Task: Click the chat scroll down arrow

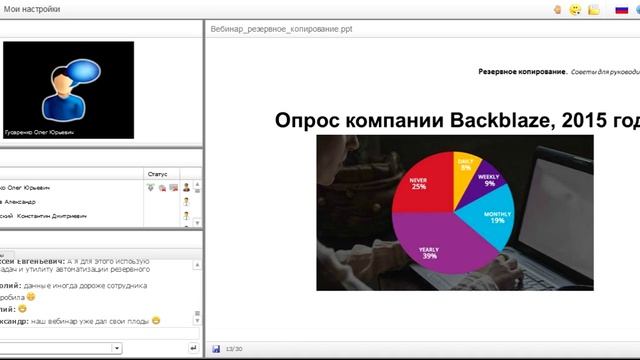Action: pos(197,321)
